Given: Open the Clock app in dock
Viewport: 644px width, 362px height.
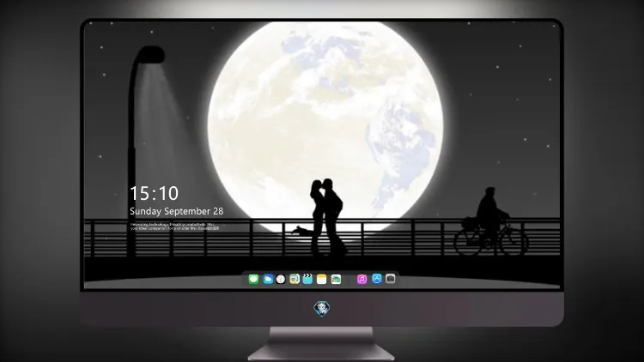Looking at the screenshot, I should coord(281,279).
